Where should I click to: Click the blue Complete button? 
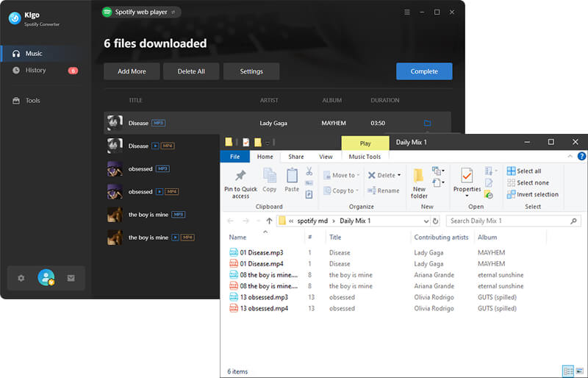click(x=424, y=71)
